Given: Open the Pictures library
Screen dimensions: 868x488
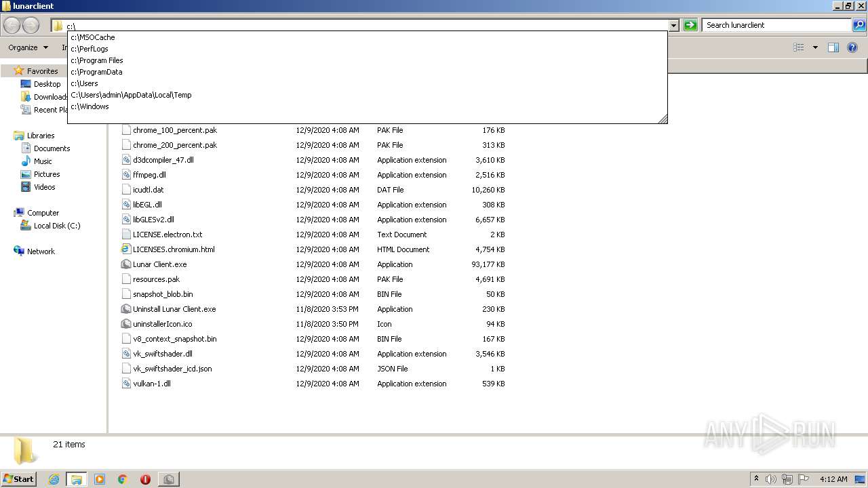Looking at the screenshot, I should click(47, 174).
